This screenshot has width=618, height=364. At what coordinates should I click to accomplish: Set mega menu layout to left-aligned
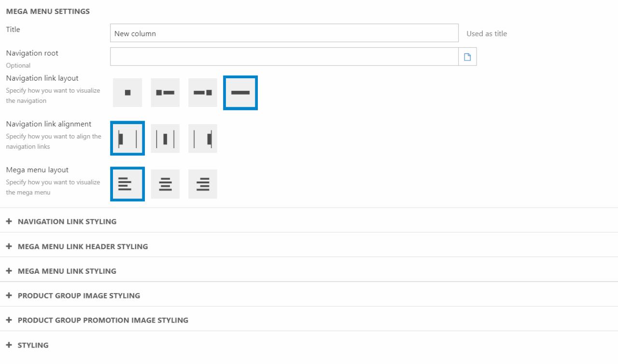(127, 184)
